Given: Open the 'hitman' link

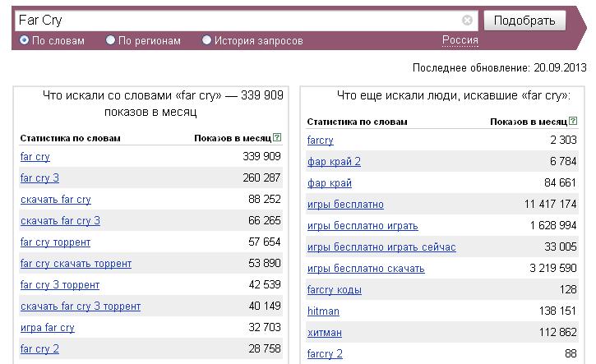Looking at the screenshot, I should [323, 311].
